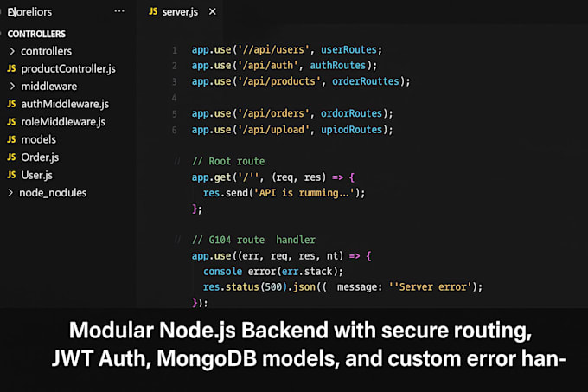Select the middleware folder label

point(48,87)
